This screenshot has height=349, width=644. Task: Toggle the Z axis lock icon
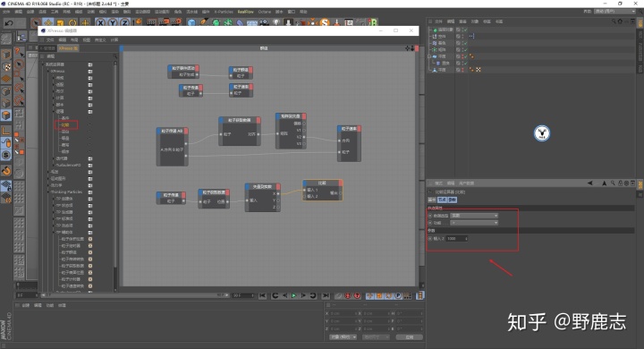click(125, 23)
